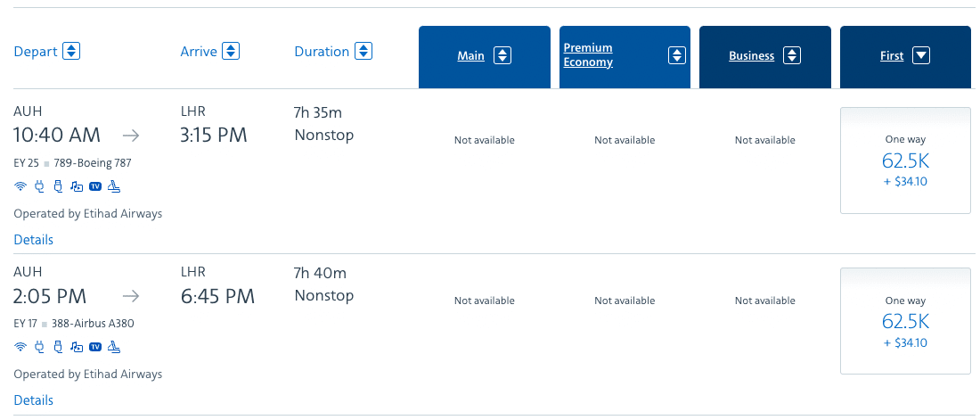Open Details for the 10:40 AM flight
Screen dimensions: 980x420
pyautogui.click(x=34, y=240)
